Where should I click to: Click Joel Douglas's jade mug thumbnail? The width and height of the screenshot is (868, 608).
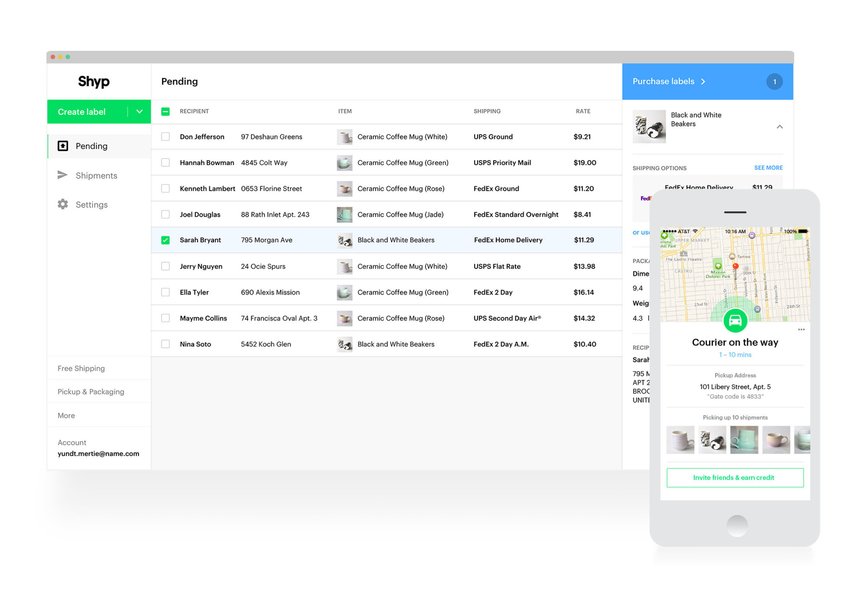pos(345,215)
